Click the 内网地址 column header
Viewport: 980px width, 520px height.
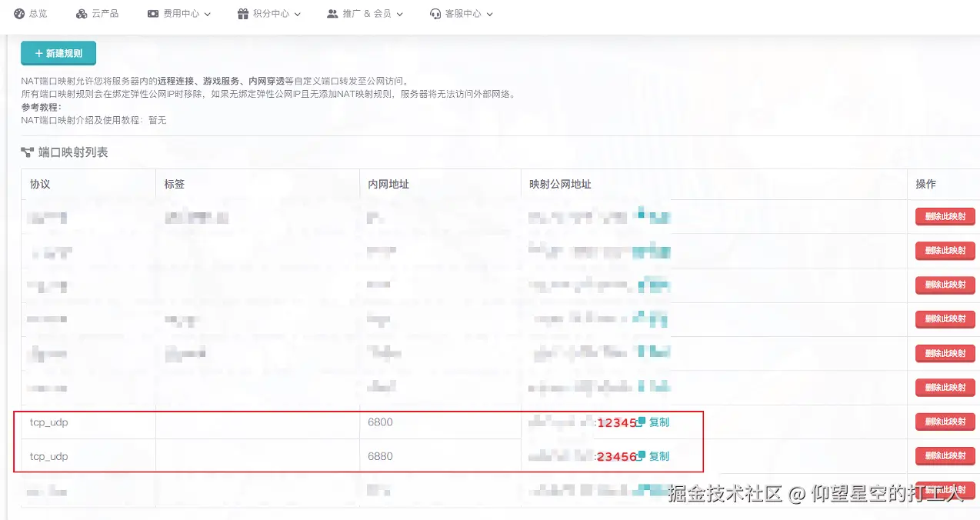[388, 184]
